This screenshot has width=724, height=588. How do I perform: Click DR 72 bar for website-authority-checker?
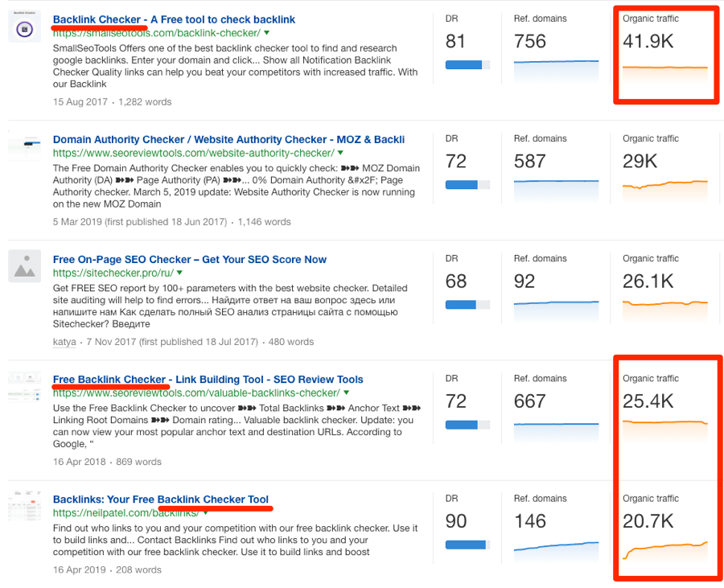467,185
